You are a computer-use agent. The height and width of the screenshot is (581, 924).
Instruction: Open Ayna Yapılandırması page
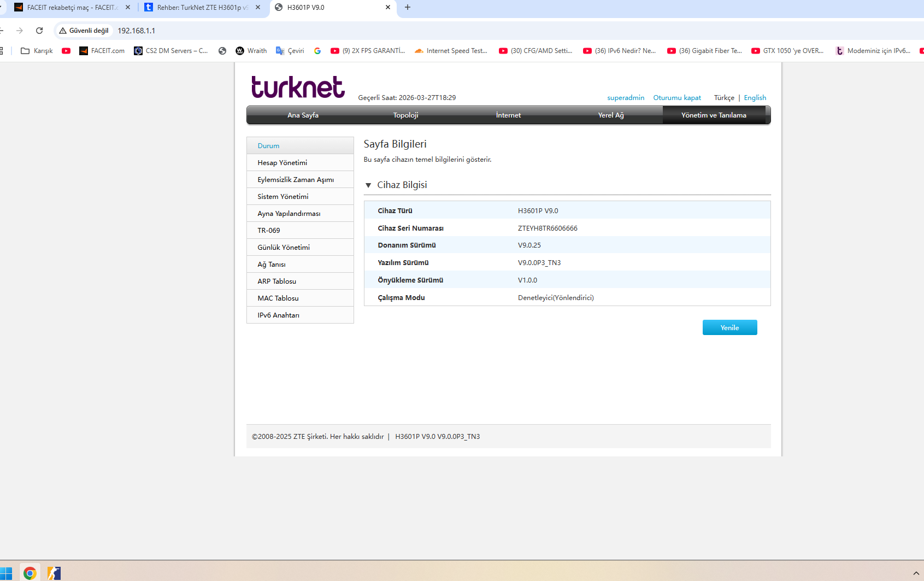[300, 214]
